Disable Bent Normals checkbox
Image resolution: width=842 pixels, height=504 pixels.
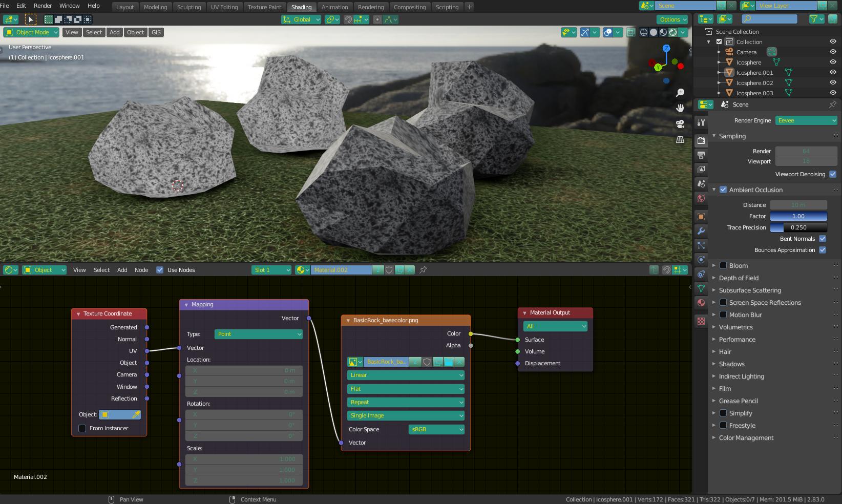[823, 239]
